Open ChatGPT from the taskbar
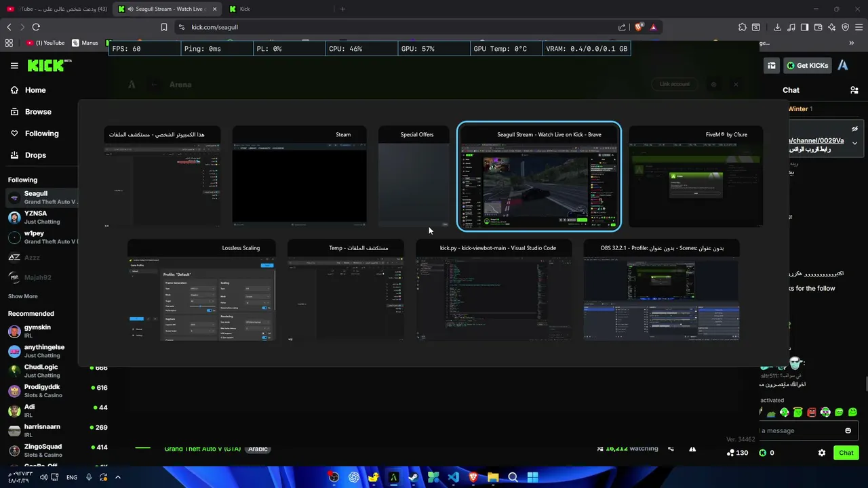Viewport: 868px width, 488px height. (x=353, y=477)
